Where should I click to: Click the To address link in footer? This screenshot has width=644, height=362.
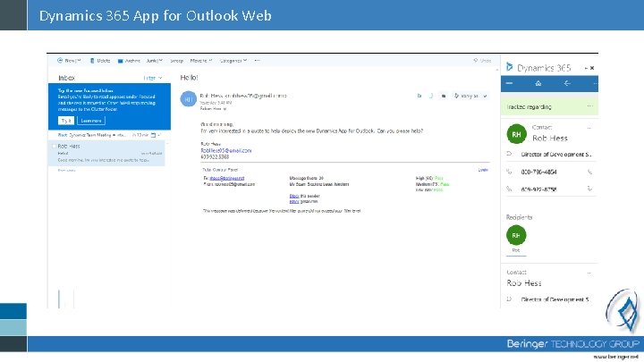coord(226,179)
